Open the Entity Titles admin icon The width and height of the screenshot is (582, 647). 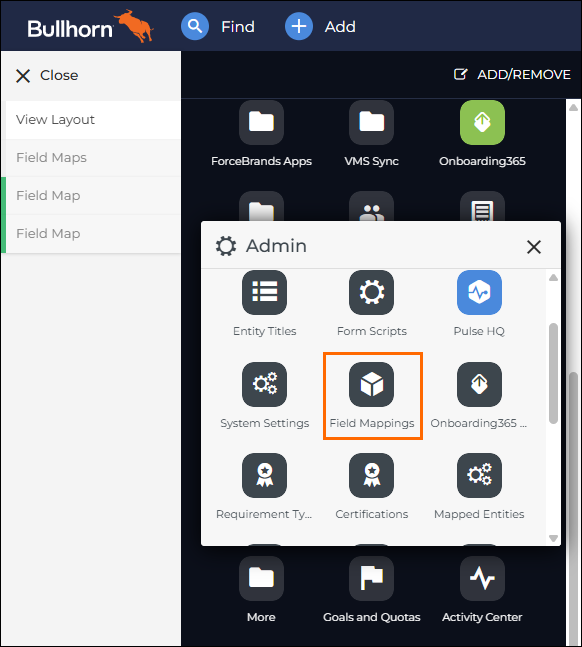(x=265, y=293)
